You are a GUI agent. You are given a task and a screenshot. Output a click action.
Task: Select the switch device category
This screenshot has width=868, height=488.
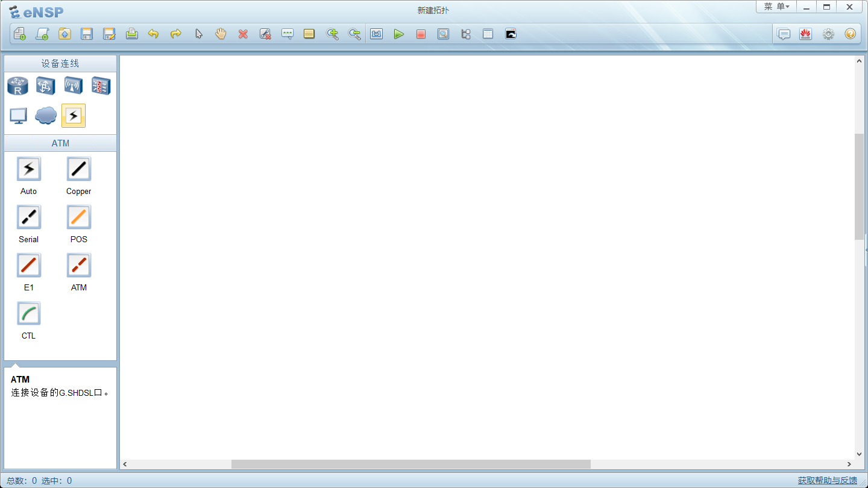(x=45, y=86)
